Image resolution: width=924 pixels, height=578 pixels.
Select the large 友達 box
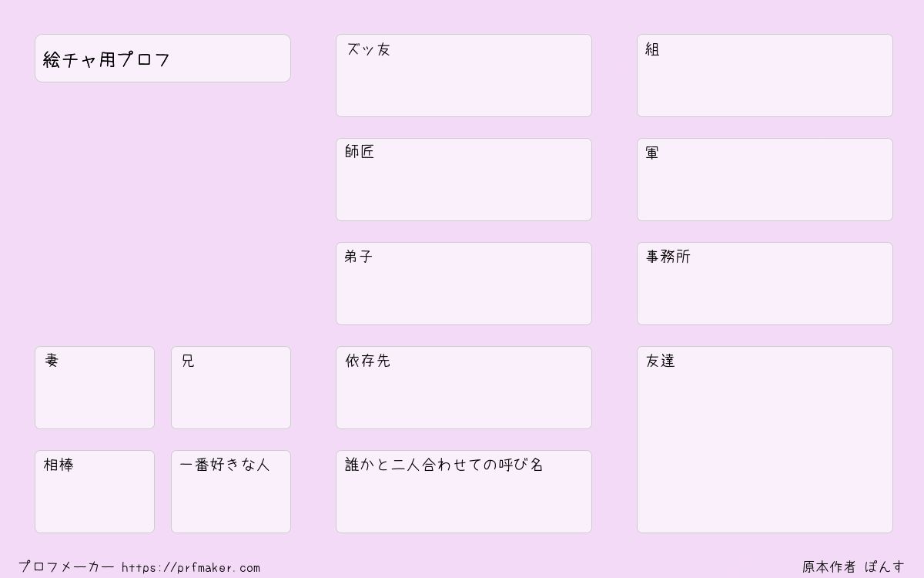point(765,439)
